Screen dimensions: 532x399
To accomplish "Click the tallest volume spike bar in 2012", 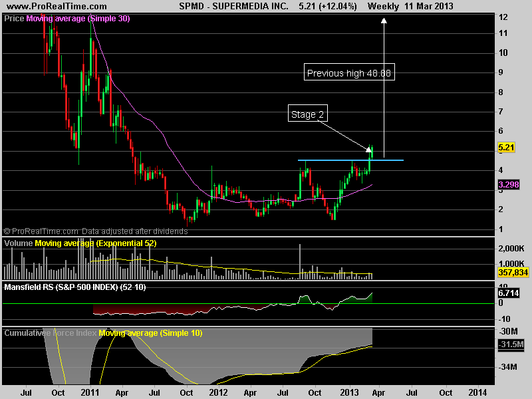I will (300, 261).
